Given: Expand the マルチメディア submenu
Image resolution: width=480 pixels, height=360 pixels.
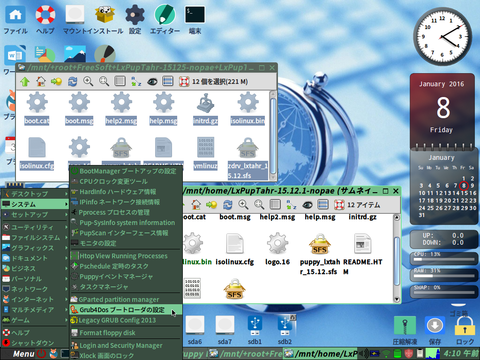Looking at the screenshot, I should [x=35, y=310].
